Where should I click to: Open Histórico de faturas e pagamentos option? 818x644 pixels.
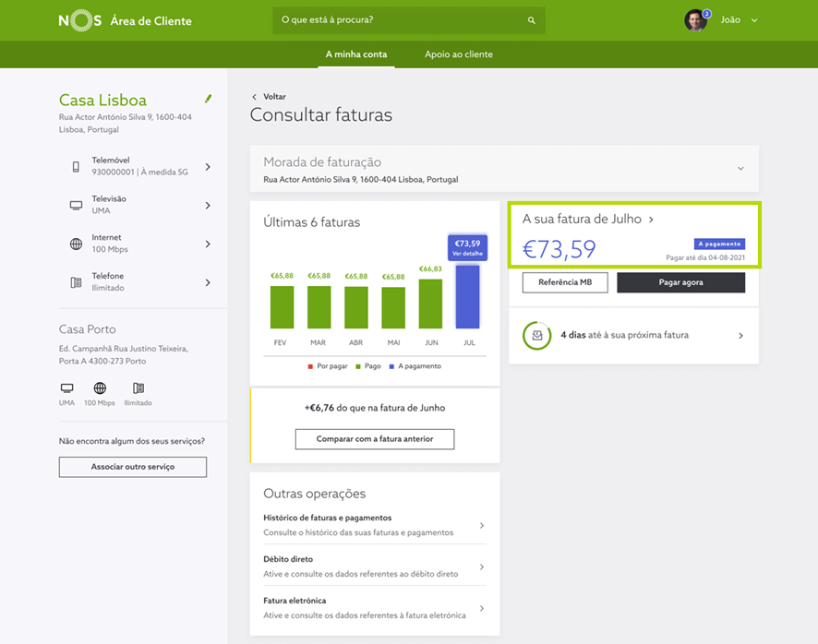375,525
